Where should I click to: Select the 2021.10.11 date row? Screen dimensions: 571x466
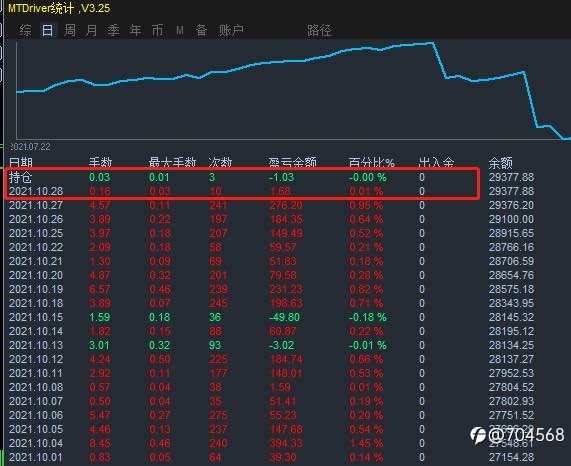pyautogui.click(x=36, y=373)
